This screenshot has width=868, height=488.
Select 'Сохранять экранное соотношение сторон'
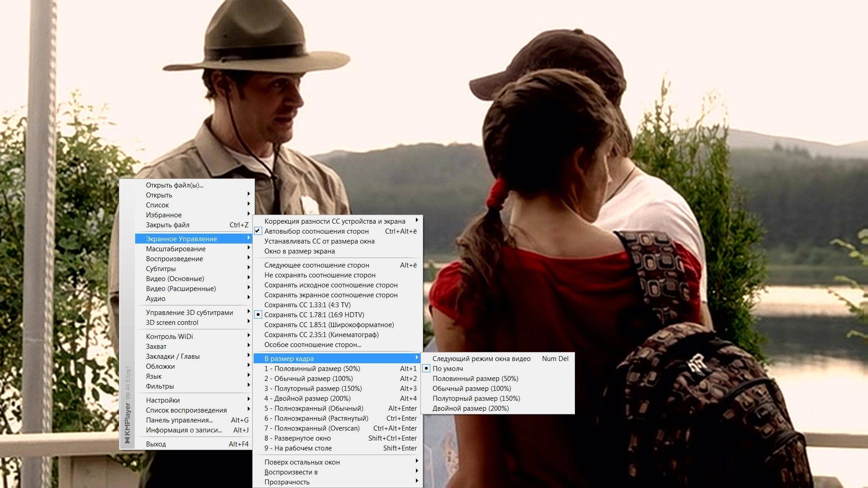[337, 295]
